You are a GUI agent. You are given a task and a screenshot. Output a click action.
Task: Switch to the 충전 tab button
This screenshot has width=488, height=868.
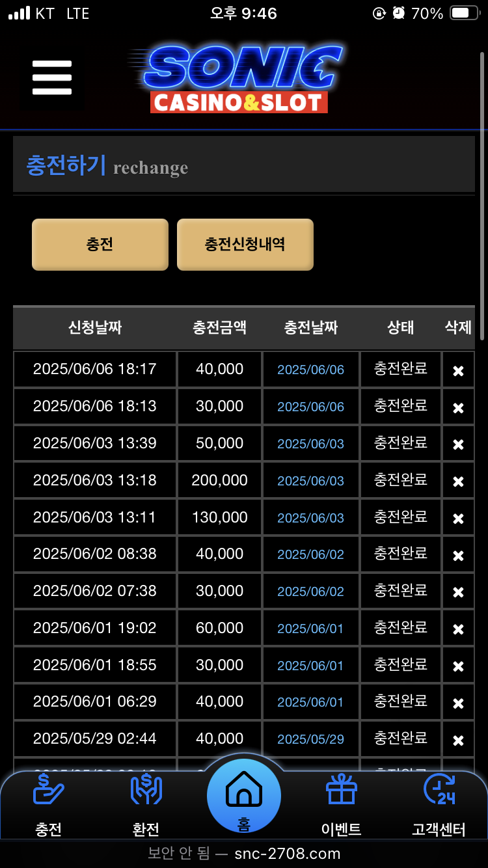tap(100, 245)
